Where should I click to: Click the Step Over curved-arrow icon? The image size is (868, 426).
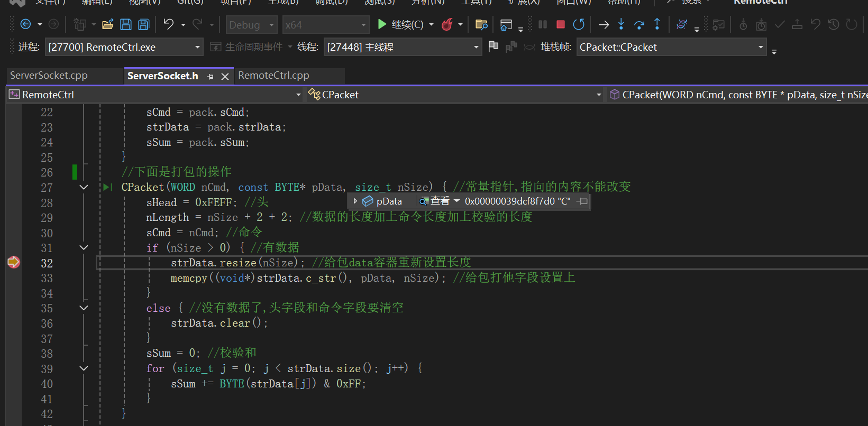coord(639,24)
